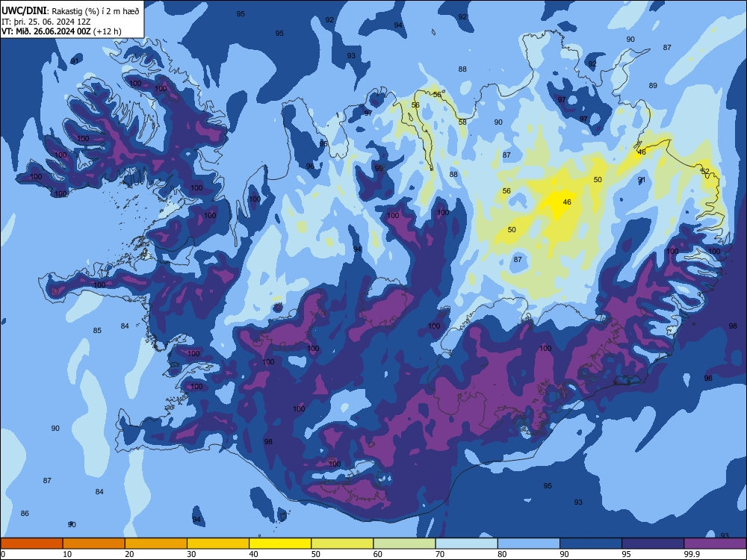Viewport: 747px width, 560px height.
Task: Pick the 50–60 pale yellow legend swatch
Action: [342, 544]
